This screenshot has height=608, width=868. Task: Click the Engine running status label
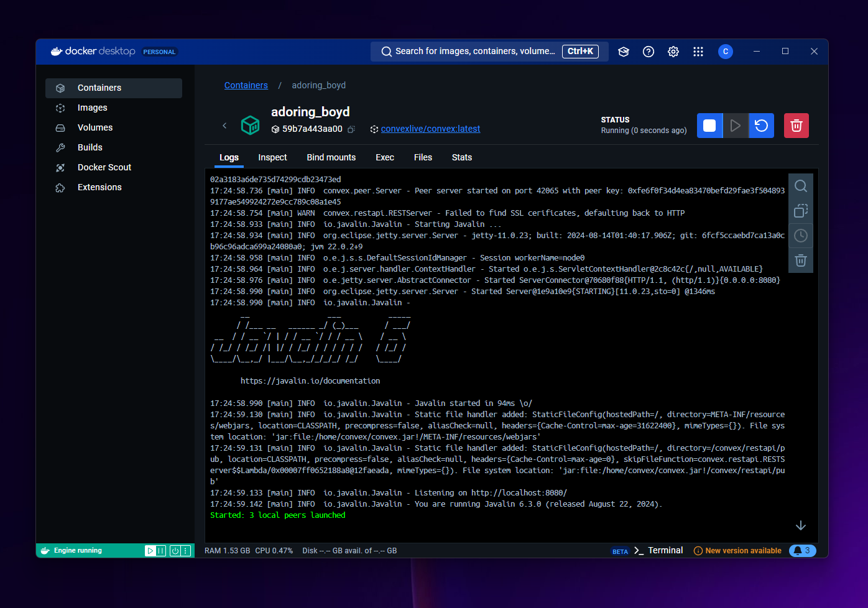coord(78,551)
